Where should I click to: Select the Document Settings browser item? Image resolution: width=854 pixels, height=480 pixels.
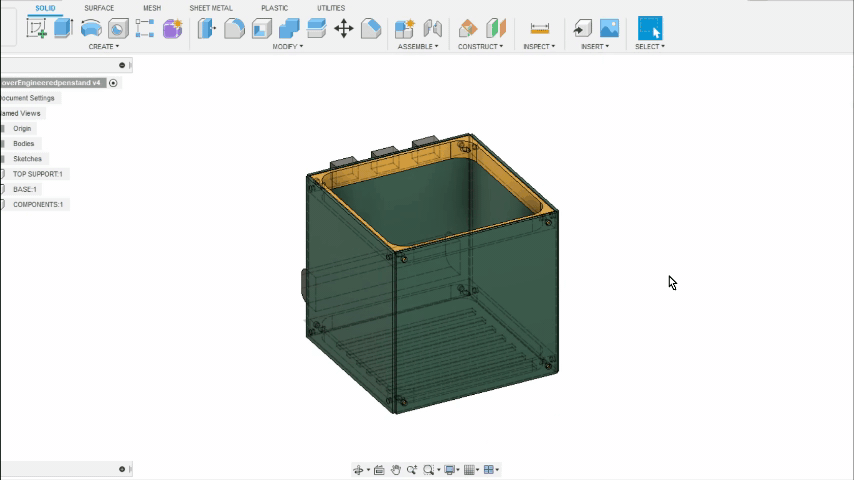pyautogui.click(x=27, y=98)
